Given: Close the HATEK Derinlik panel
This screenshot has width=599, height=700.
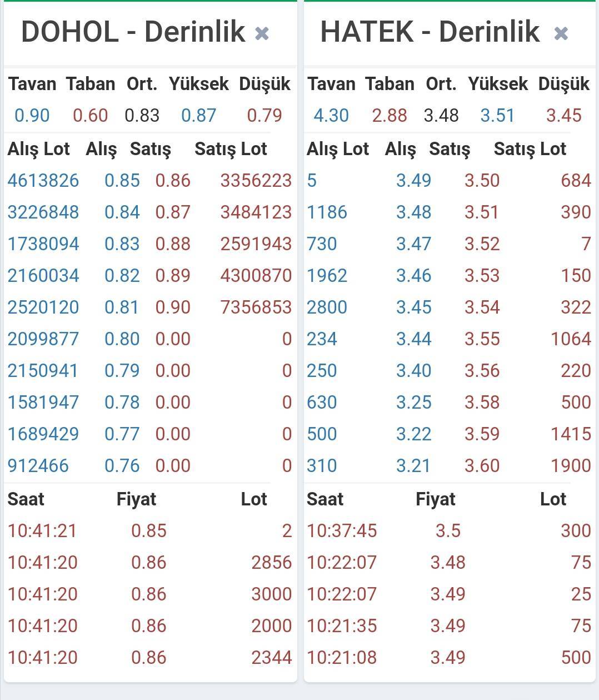Looking at the screenshot, I should pos(561,34).
